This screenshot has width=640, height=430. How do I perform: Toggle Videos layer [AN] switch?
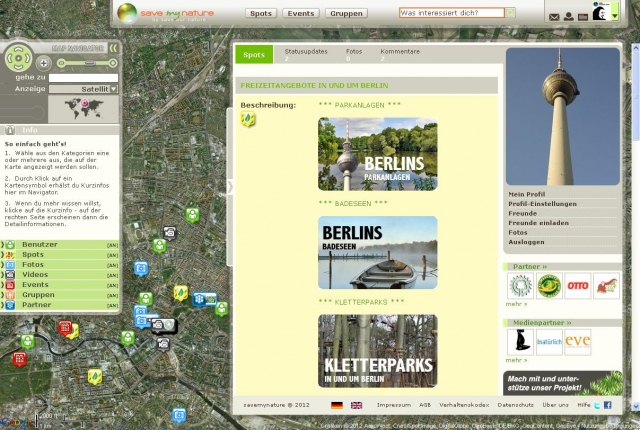(112, 275)
